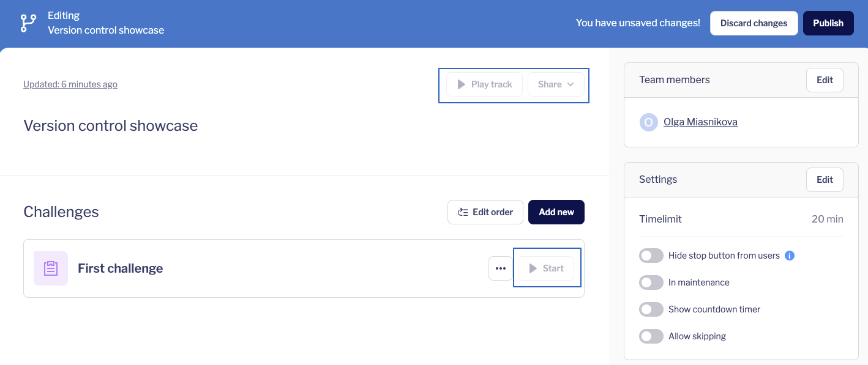The image size is (868, 365).
Task: Start the First challenge
Action: tap(546, 268)
